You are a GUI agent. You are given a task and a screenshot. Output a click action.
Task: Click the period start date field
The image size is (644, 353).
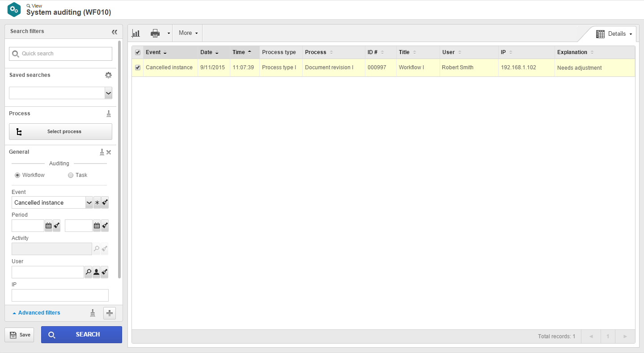(x=28, y=226)
